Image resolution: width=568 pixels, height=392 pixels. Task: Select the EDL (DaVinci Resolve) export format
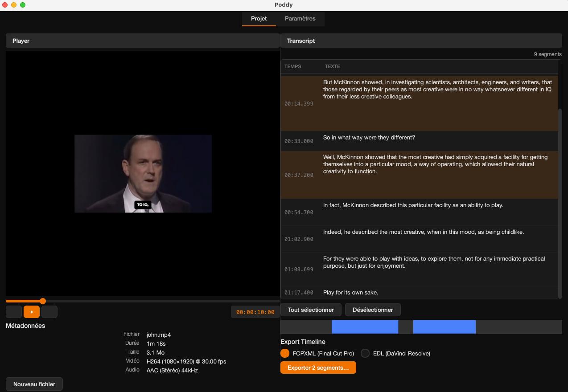[365, 353]
